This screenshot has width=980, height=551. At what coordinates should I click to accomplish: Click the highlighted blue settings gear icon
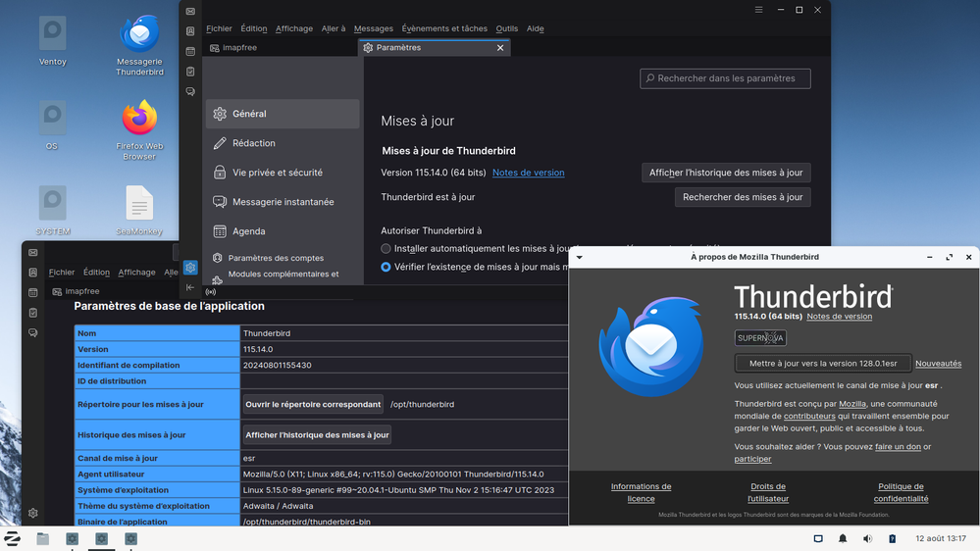(190, 268)
